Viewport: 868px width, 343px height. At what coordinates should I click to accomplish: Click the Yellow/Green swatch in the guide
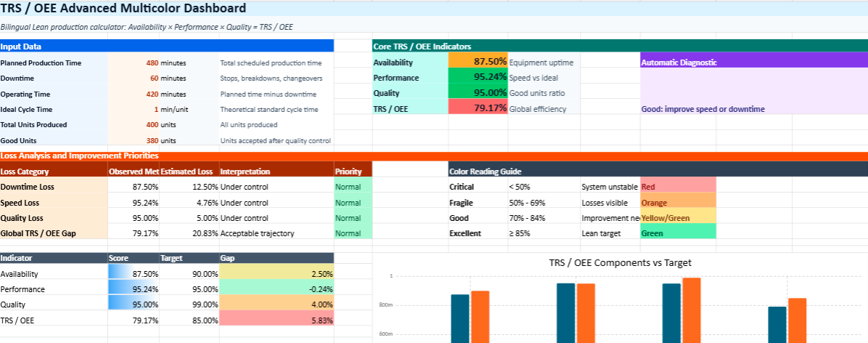(678, 218)
